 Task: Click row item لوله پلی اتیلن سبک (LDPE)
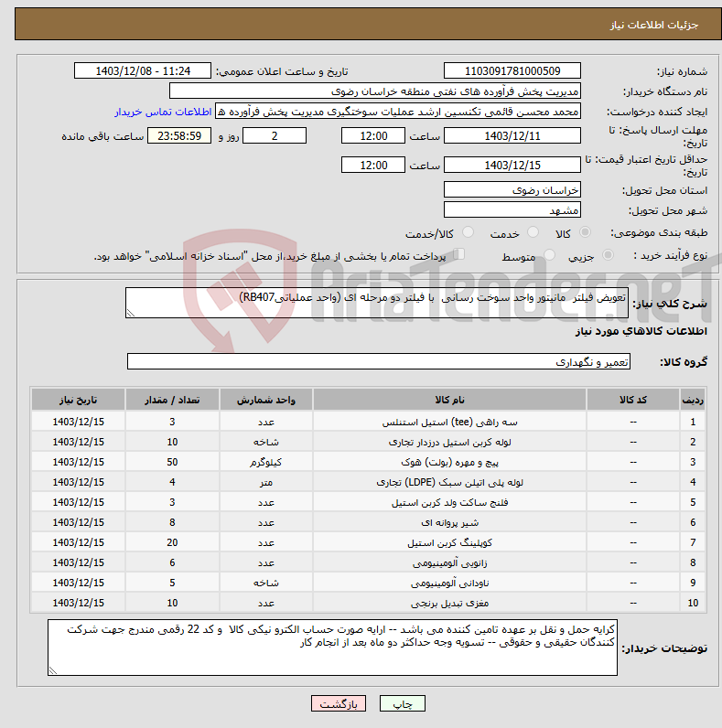pyautogui.click(x=449, y=482)
